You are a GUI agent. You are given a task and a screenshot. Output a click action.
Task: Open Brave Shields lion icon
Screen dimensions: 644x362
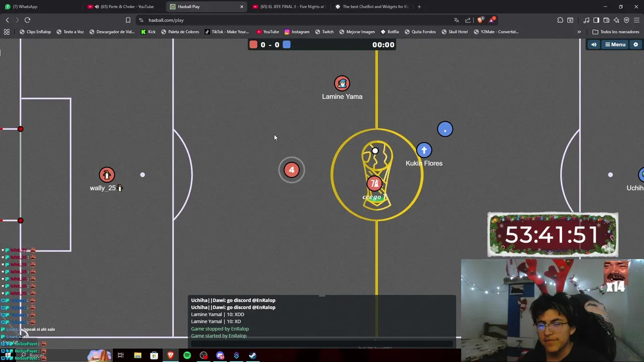pos(480,20)
